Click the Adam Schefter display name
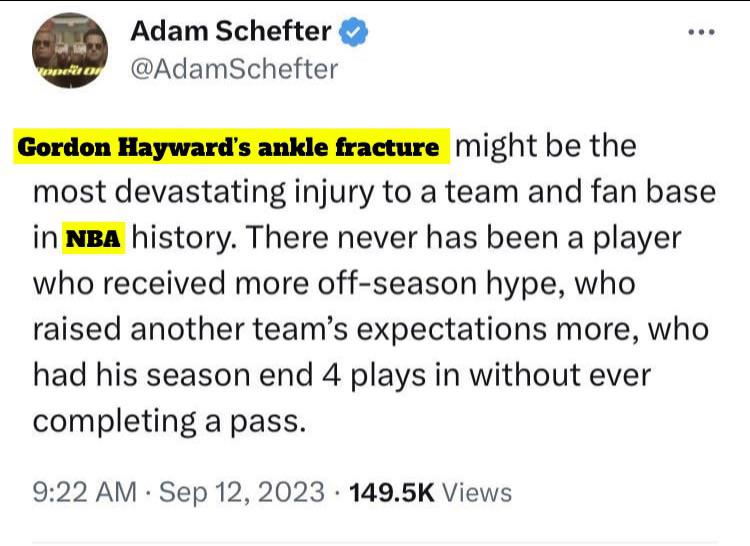Viewport: 750px width, 546px height. pyautogui.click(x=232, y=33)
